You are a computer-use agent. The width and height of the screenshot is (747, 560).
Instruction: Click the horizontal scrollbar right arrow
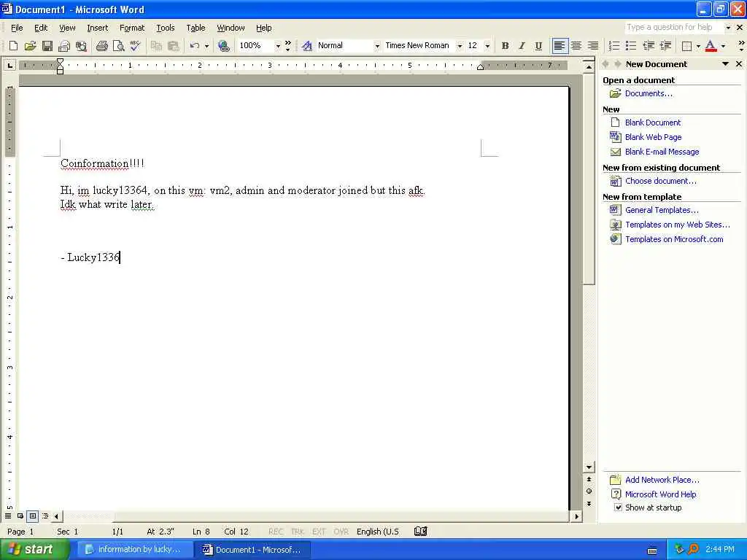(576, 516)
